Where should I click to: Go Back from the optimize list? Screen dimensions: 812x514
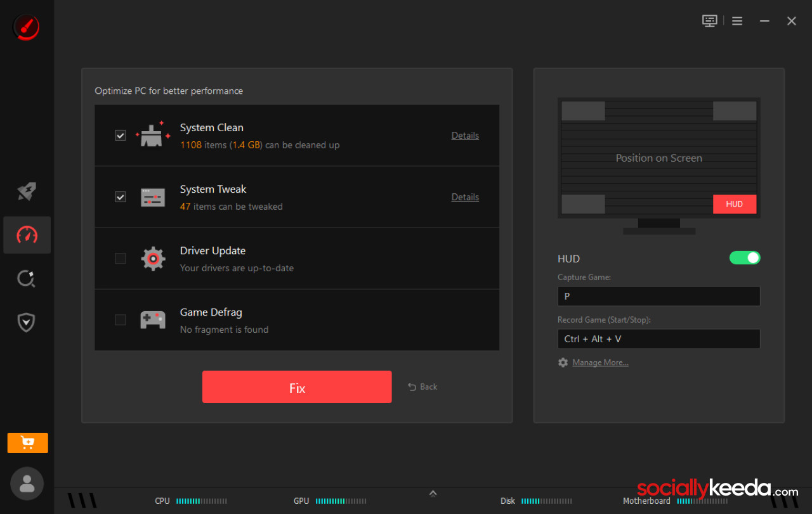422,387
